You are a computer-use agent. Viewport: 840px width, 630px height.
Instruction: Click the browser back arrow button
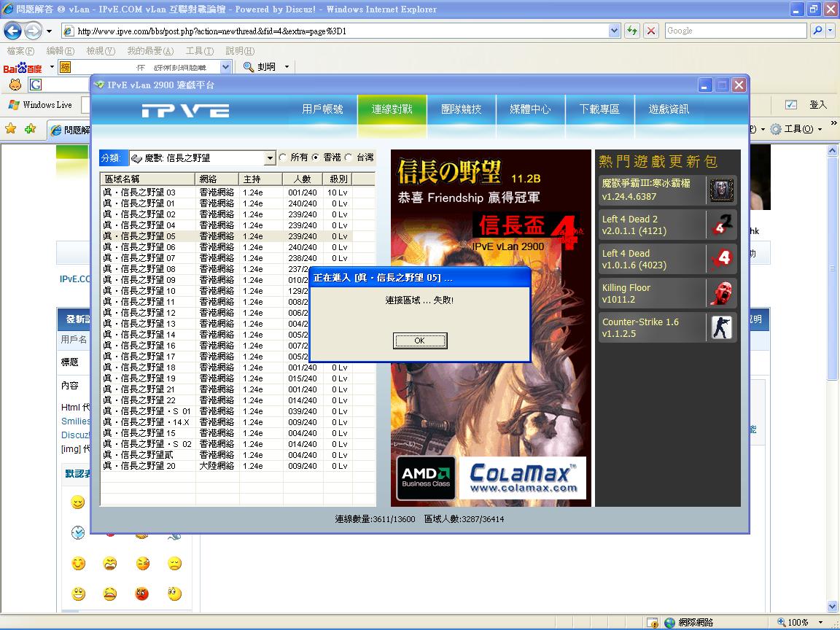click(13, 31)
